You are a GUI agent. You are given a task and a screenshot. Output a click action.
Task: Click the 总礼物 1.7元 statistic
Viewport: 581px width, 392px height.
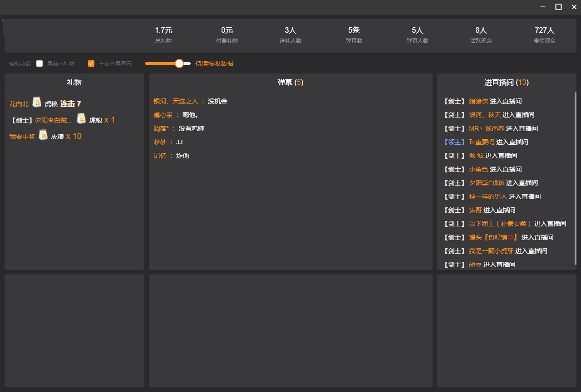163,35
